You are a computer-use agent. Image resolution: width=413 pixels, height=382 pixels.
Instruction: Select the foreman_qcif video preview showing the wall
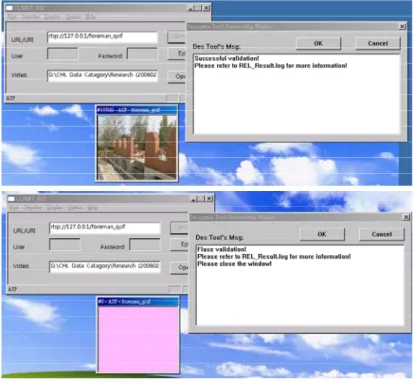[137, 147]
